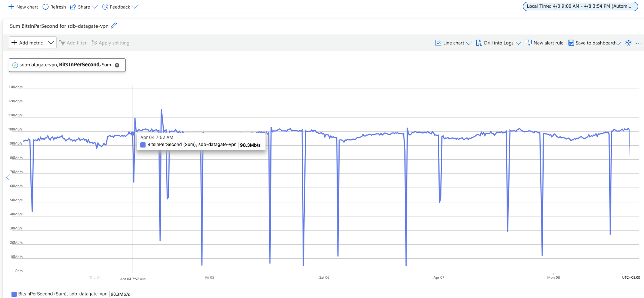
Task: Click the blue legend swatch for BitsInPerSecond
Action: [14, 294]
